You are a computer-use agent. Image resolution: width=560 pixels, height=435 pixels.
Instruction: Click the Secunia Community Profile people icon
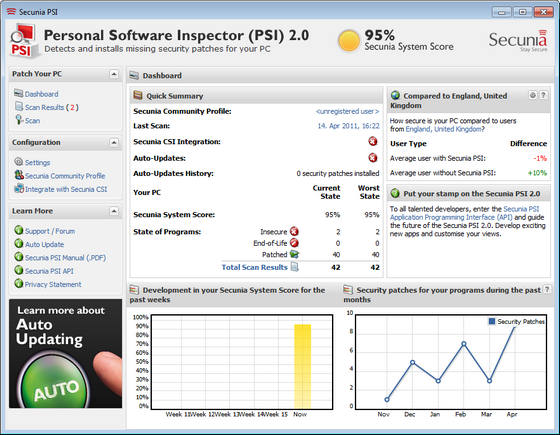click(x=19, y=175)
